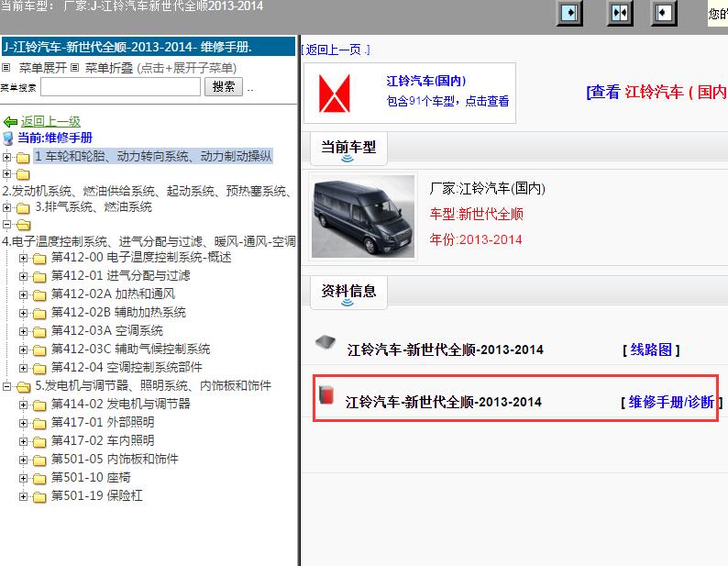The width and height of the screenshot is (728, 566).
Task: Click folder icon of 第501-19 保险杠
Action: 39,497
